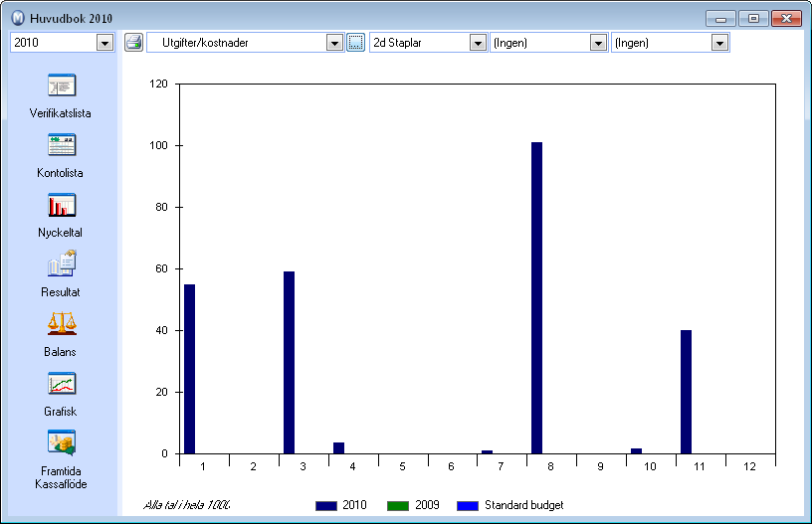Image resolution: width=812 pixels, height=524 pixels.
Task: Click the "2009" legend text
Action: click(x=427, y=505)
